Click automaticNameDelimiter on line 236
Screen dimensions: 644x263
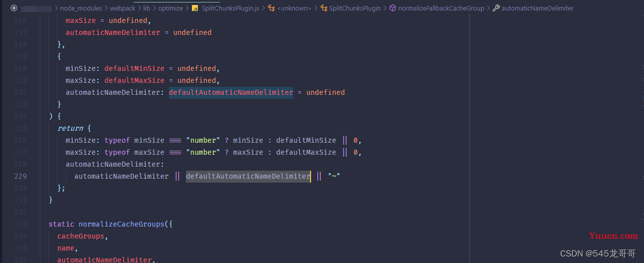click(105, 260)
